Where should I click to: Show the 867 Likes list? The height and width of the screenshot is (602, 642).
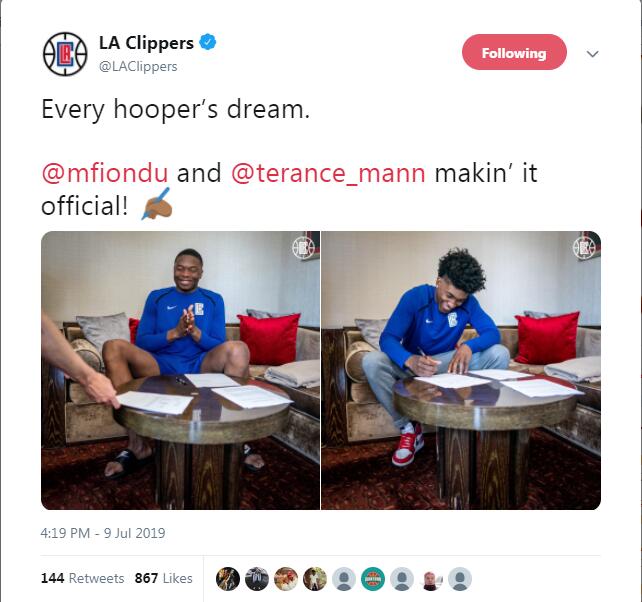pyautogui.click(x=163, y=578)
